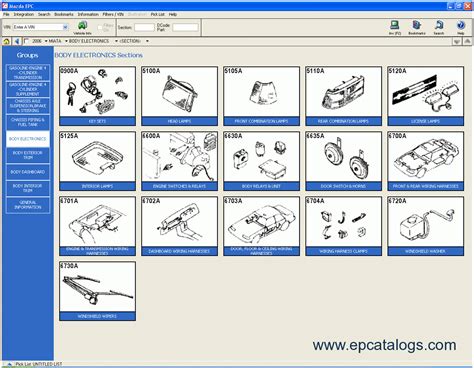This screenshot has height=368, width=474.
Task: Open section 5125A Interior Lamps
Action: point(97,161)
